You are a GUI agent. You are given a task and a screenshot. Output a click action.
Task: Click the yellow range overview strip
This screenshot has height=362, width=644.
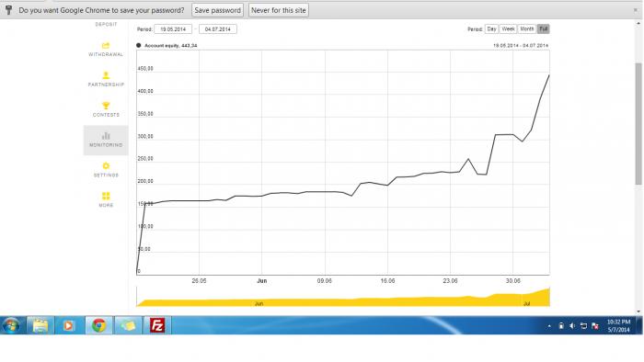point(343,297)
